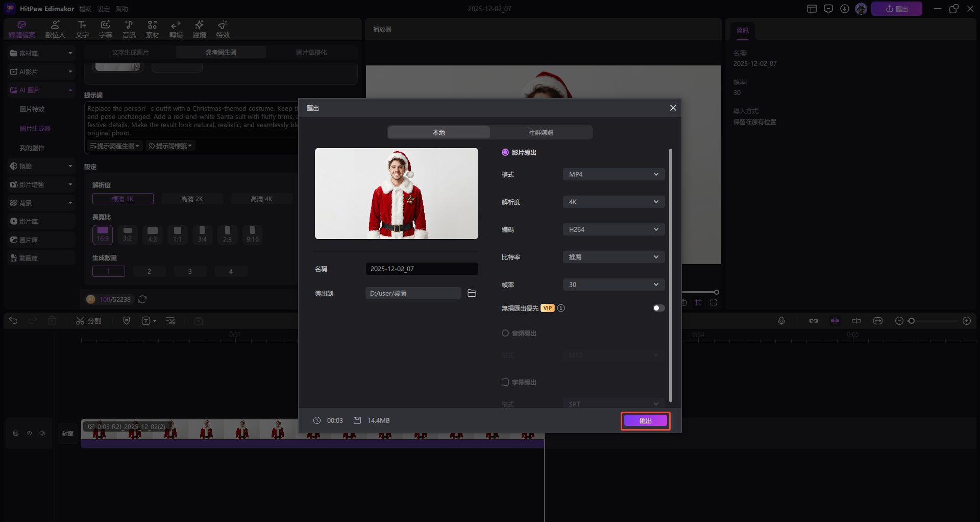Select the 本地 export tab
Viewport: 980px width, 522px height.
438,132
